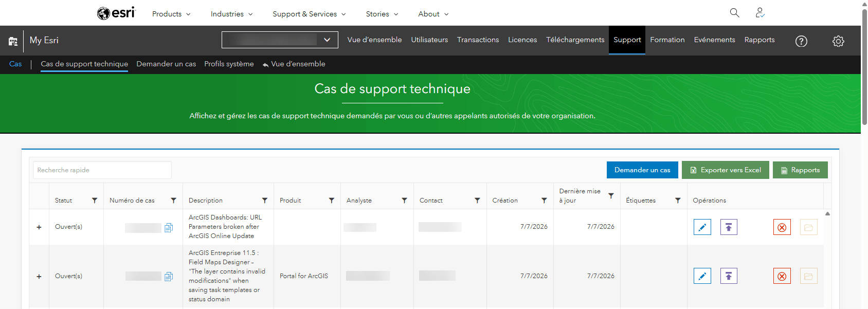
Task: Close the ArcGIS Dashboards case with red X
Action: tap(782, 227)
